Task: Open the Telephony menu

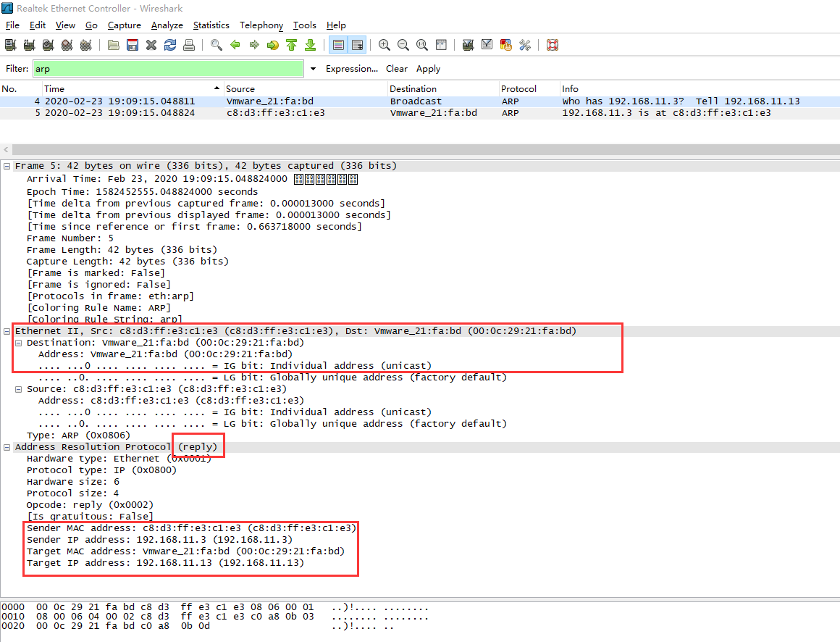Action: point(261,25)
